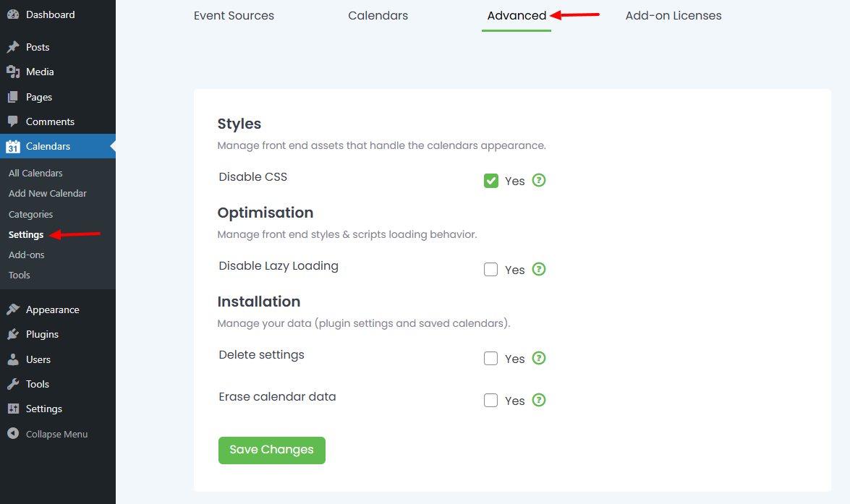
Task: Click the Appearance paintbrush icon
Action: click(x=13, y=309)
